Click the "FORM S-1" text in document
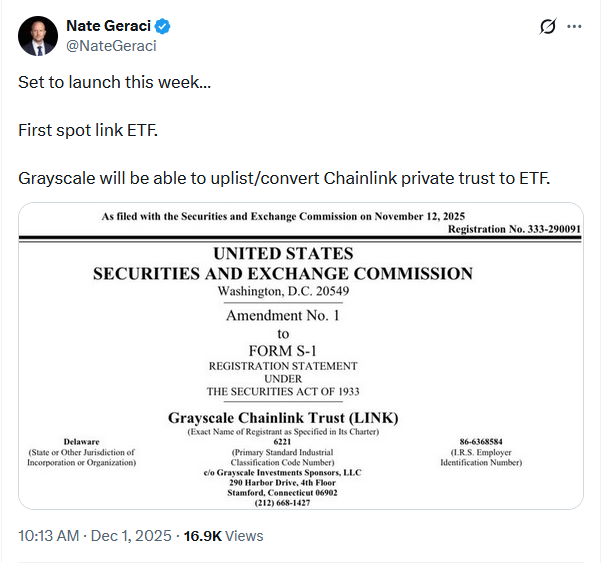Screen dimensions: 601x563 coord(283,349)
